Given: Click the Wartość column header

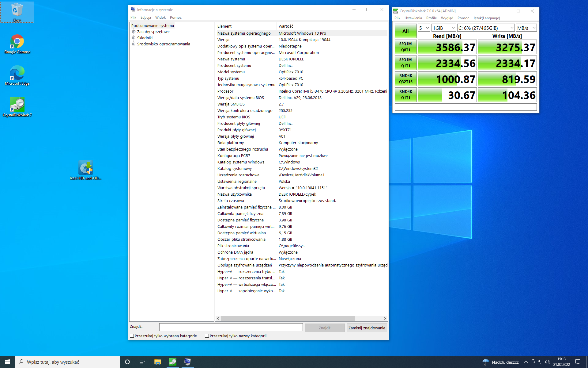Looking at the screenshot, I should [x=332, y=26].
